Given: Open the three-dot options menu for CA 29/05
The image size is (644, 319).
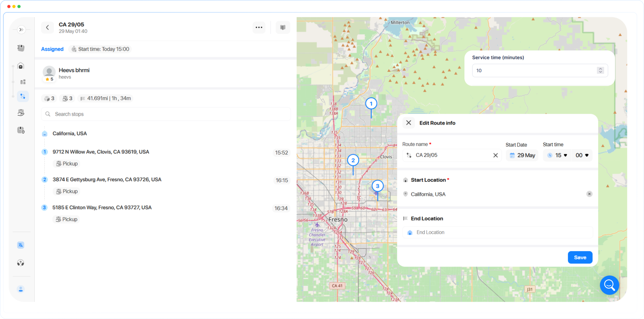Looking at the screenshot, I should [259, 27].
